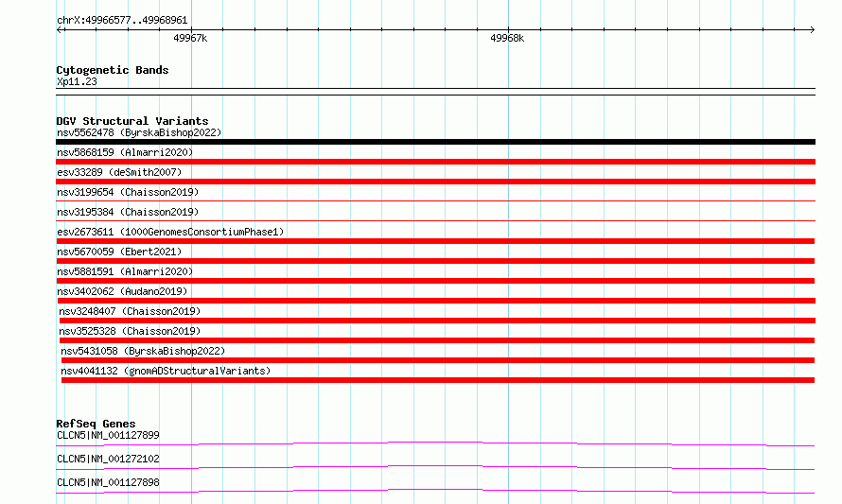Click the black nsv5562478 variant bar

pyautogui.click(x=435, y=142)
